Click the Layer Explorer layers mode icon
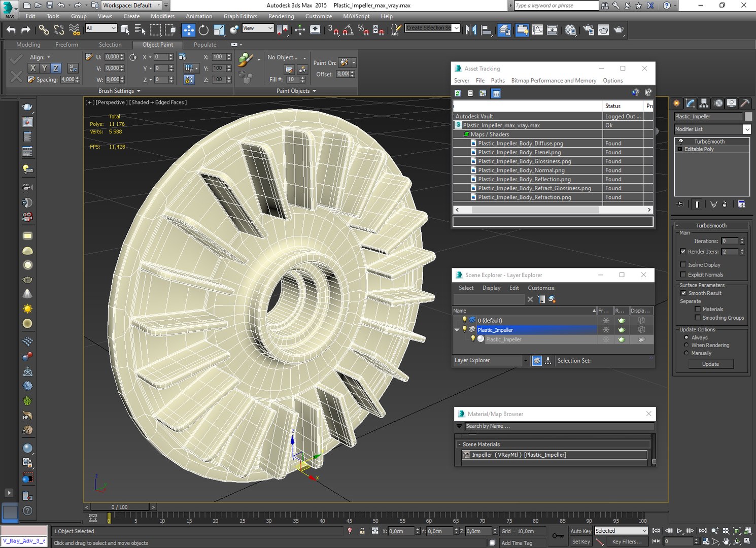This screenshot has height=548, width=756. (x=537, y=361)
